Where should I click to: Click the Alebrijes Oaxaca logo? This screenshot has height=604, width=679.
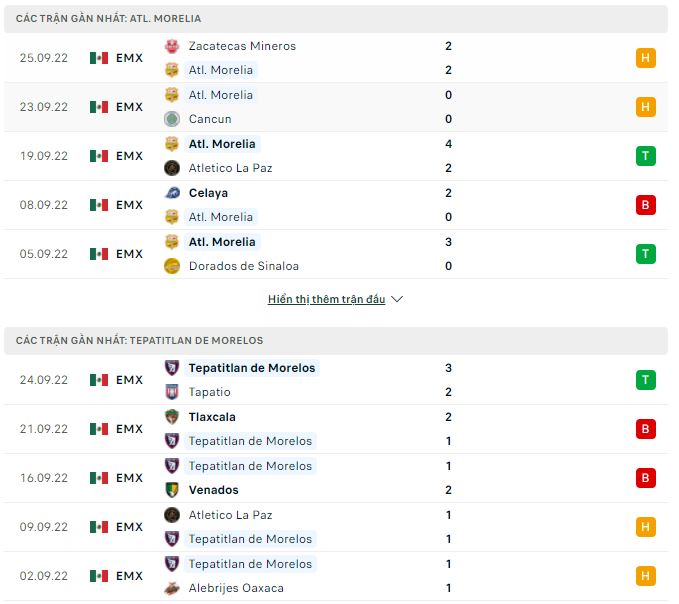(x=172, y=588)
